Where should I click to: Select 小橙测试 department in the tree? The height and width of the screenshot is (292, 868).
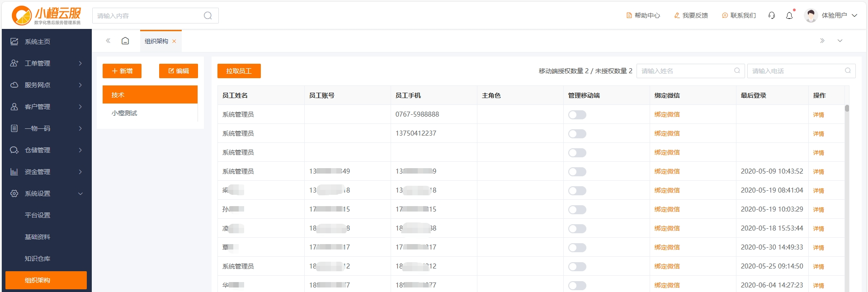click(x=124, y=113)
